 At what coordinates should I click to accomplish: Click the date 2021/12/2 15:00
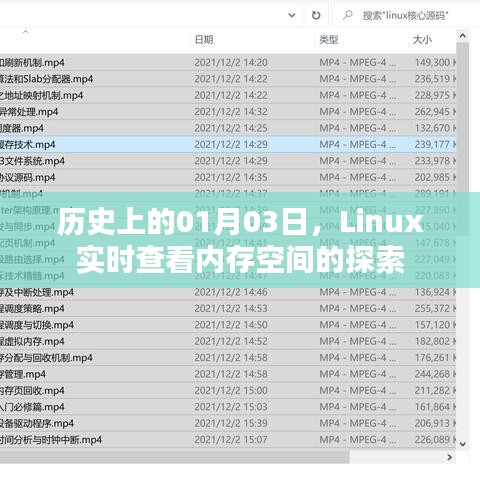(231, 391)
